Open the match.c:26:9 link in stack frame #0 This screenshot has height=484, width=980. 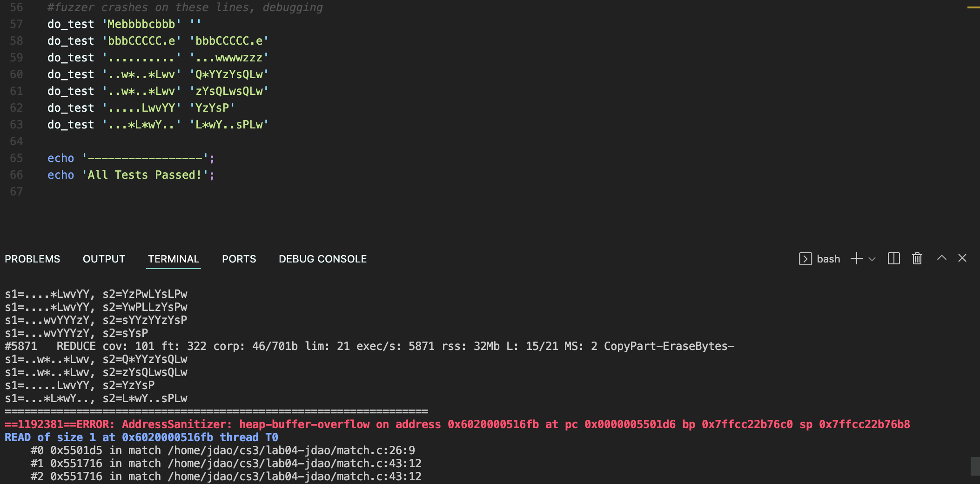coord(291,450)
